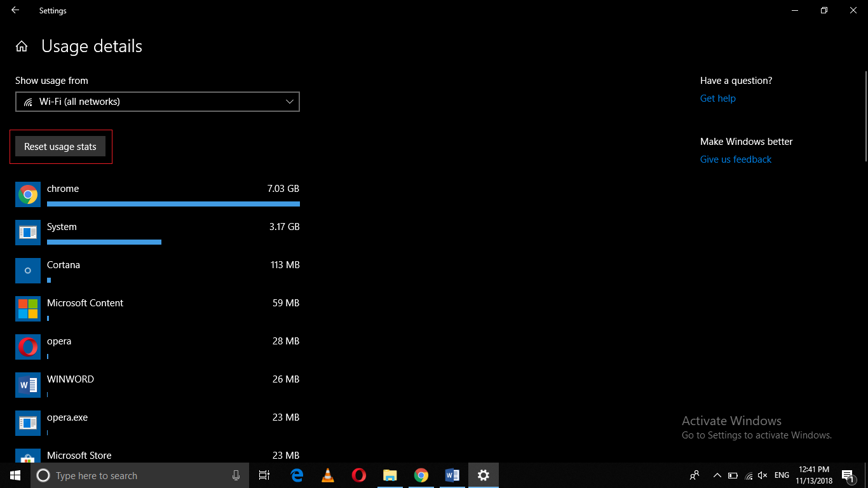Open Settings home via the house icon
Viewport: 868px width, 488px height.
click(22, 46)
